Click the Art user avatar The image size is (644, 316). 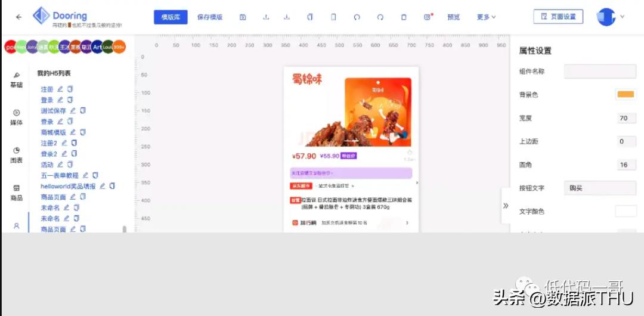(97, 47)
